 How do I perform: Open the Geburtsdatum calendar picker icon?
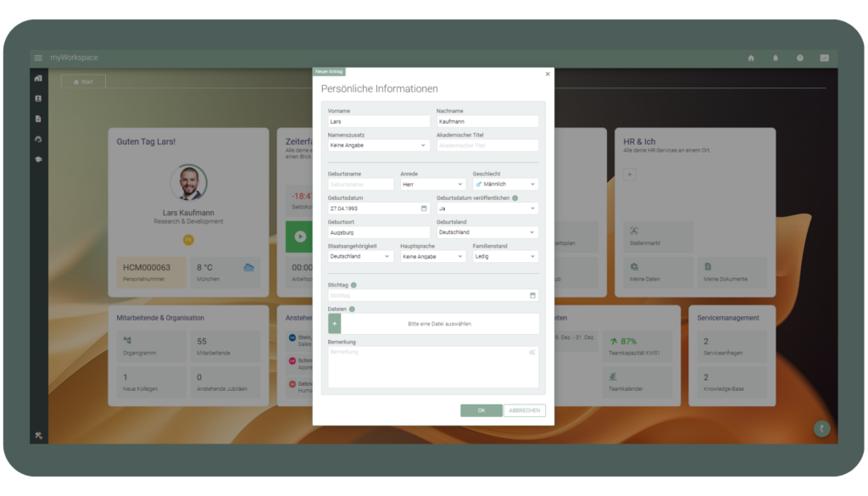click(x=424, y=208)
